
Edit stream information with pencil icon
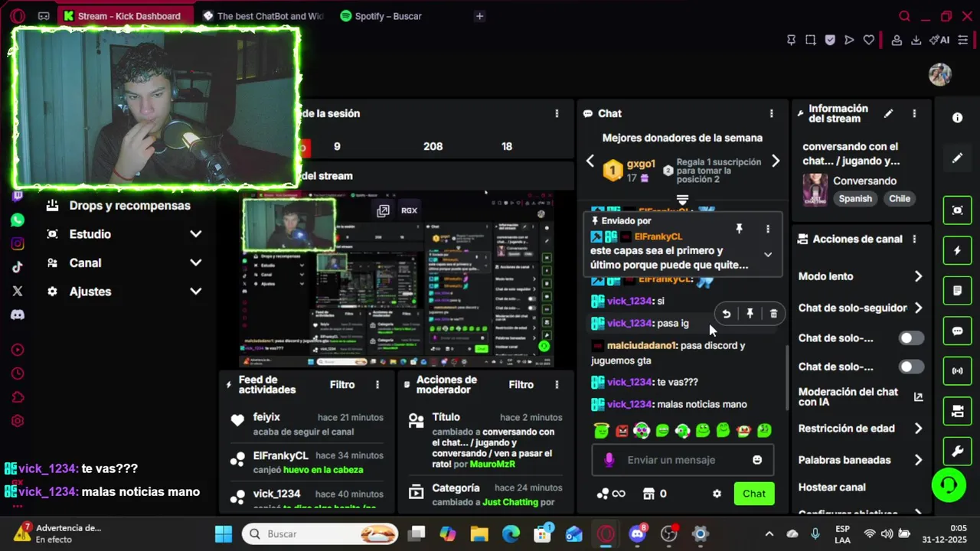888,113
